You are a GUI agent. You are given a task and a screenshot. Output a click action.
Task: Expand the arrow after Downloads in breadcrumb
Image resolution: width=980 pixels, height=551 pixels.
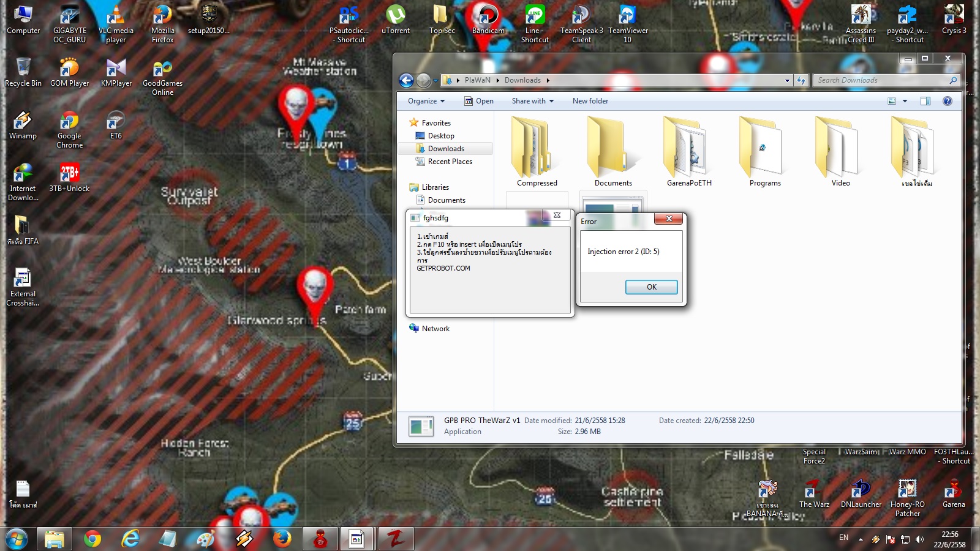(548, 80)
